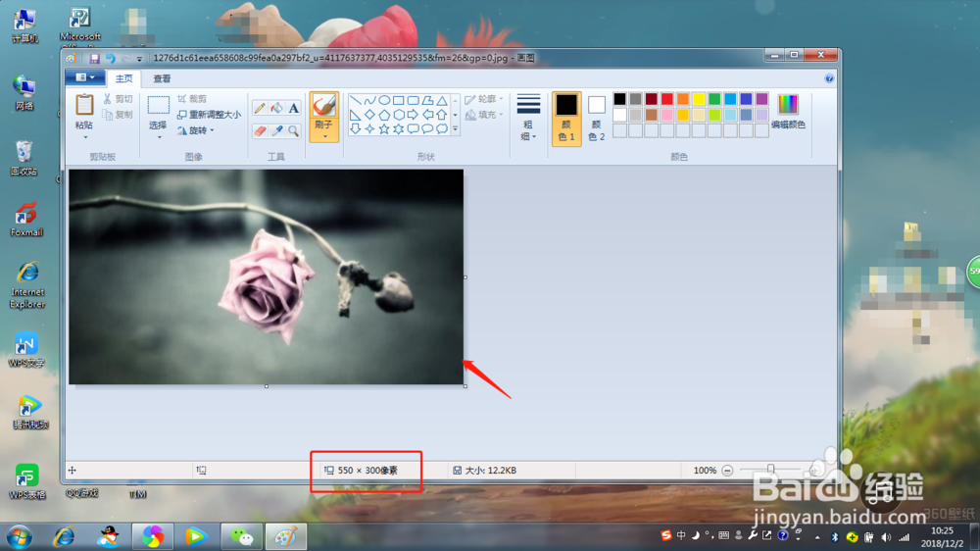Click the Copy (复制) button
This screenshot has width=980, height=551.
119,115
